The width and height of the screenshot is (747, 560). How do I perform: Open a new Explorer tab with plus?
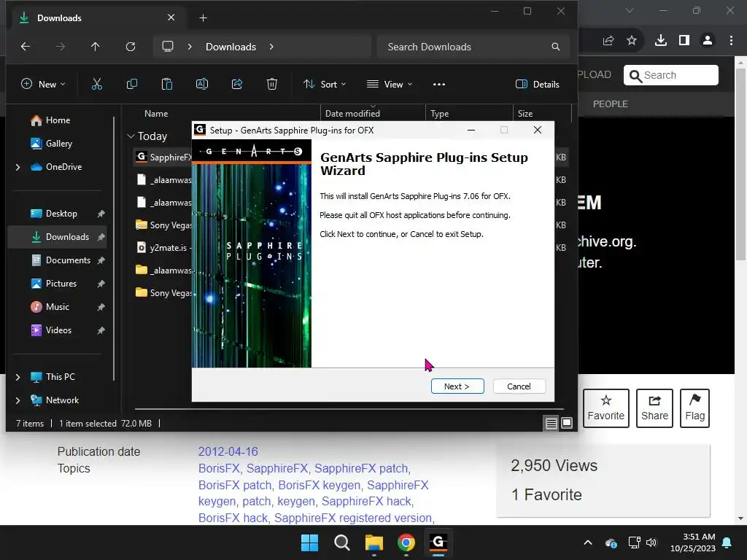(203, 18)
